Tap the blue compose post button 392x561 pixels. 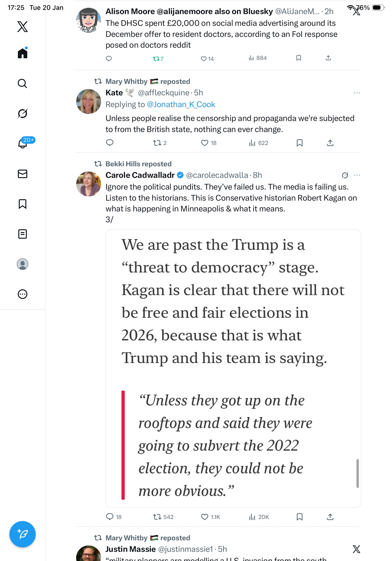click(23, 534)
